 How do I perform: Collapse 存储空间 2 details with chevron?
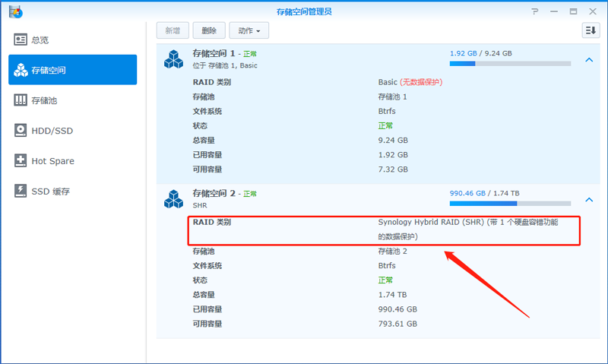tap(589, 200)
